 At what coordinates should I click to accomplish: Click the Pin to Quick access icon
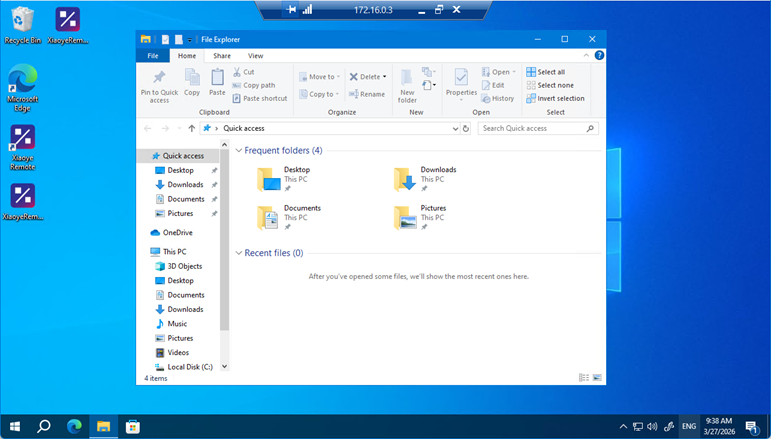(x=159, y=79)
